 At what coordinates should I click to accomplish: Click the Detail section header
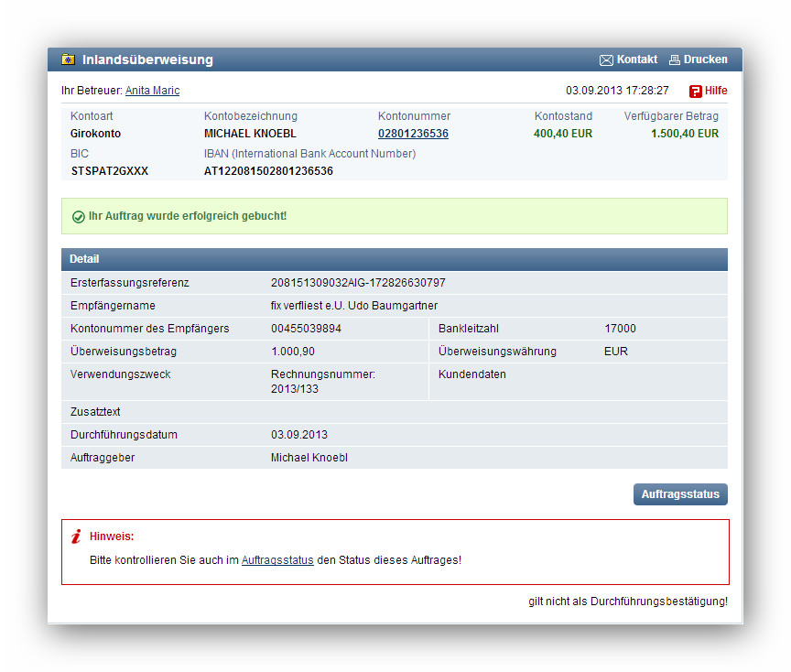[395, 259]
